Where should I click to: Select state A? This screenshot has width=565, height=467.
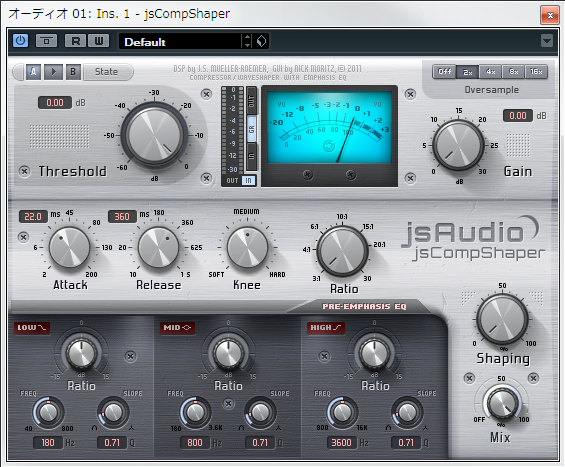tap(33, 72)
